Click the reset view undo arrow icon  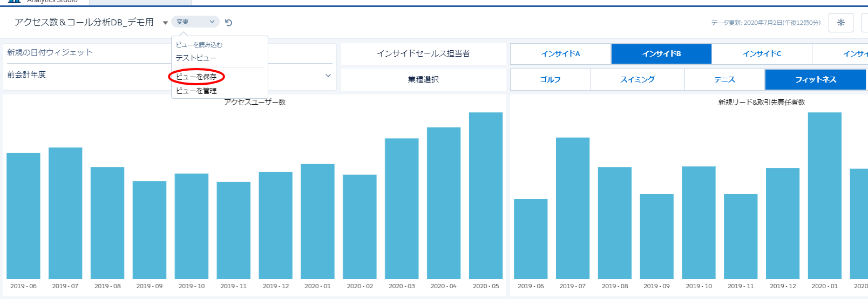pos(228,23)
